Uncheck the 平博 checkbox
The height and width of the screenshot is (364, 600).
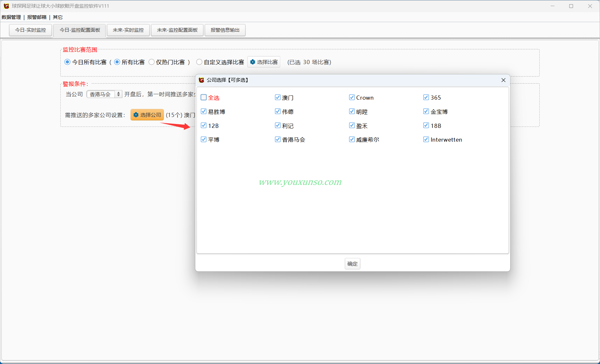click(204, 139)
